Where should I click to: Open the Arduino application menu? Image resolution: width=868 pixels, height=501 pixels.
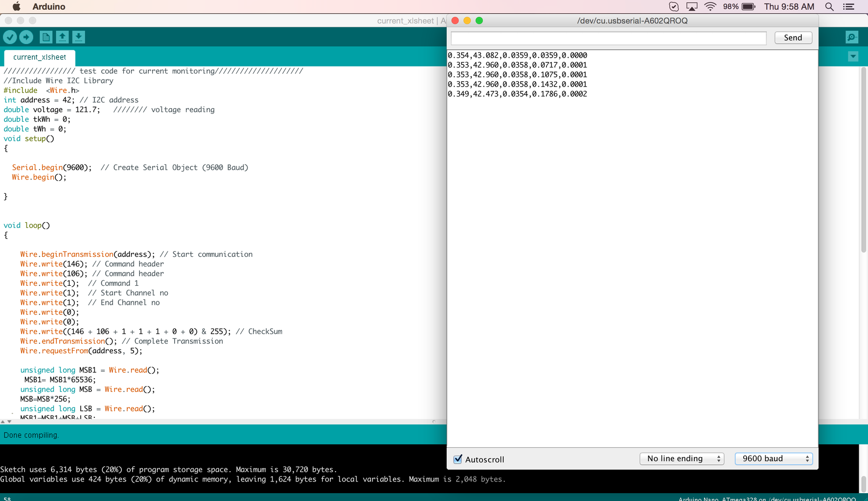click(49, 6)
